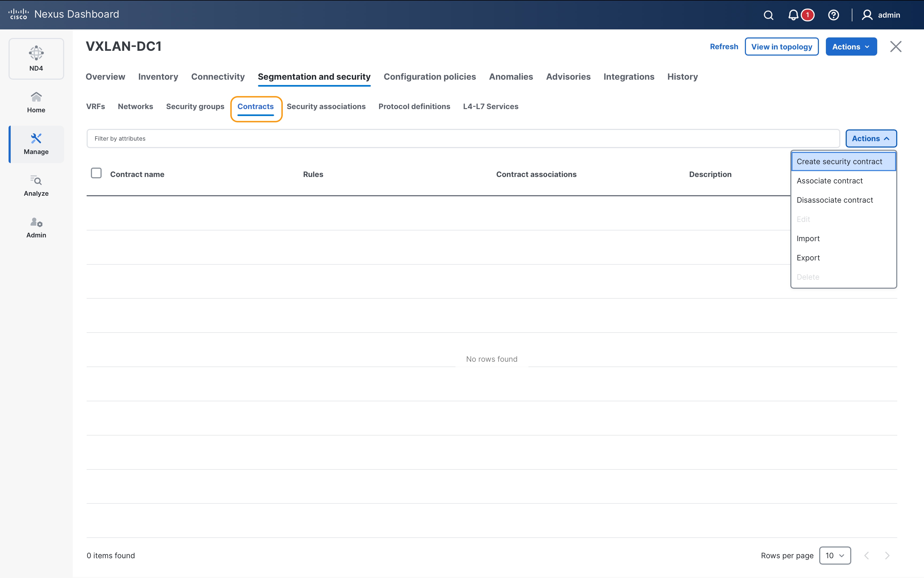Switch to the Connectivity tab
The width and height of the screenshot is (924, 578).
218,76
